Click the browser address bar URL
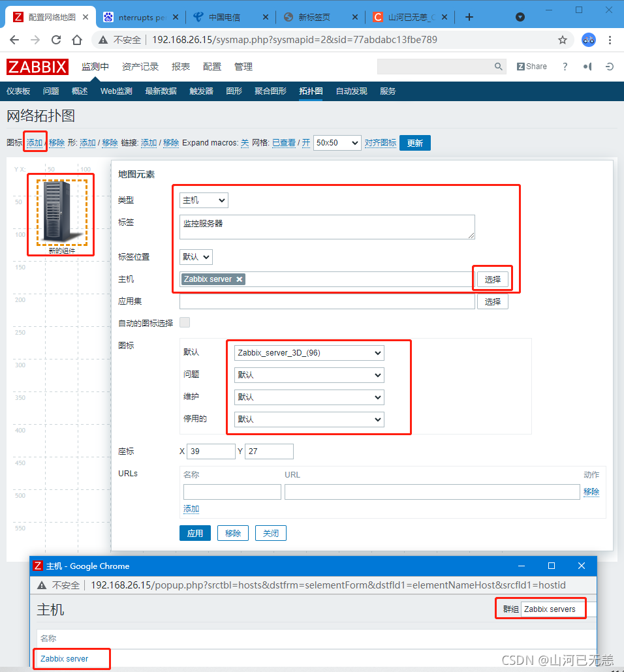This screenshot has height=672, width=624. point(294,40)
